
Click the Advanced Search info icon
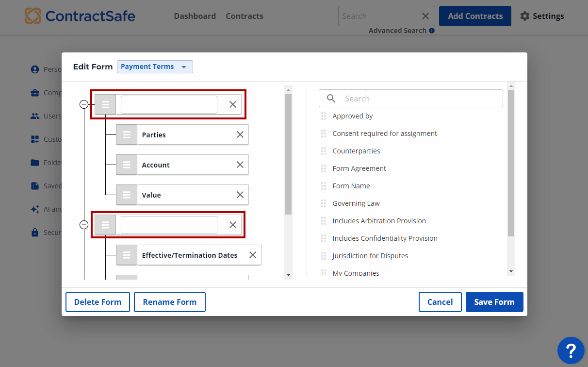coord(432,31)
